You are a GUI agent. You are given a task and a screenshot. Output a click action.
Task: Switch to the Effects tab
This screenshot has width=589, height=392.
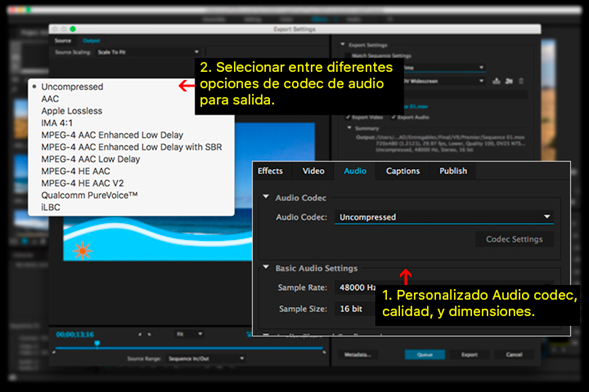pyautogui.click(x=270, y=171)
